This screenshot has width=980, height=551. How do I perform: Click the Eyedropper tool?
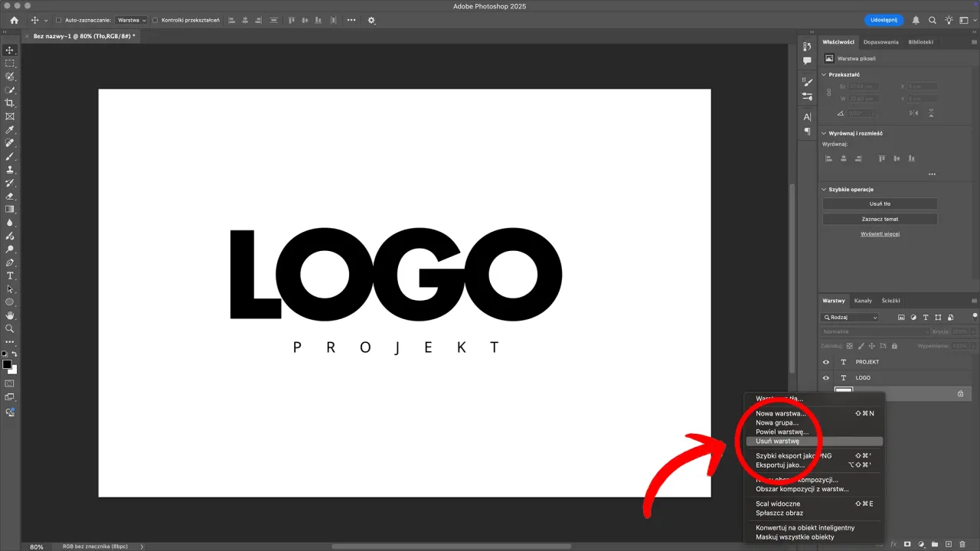[x=10, y=129]
